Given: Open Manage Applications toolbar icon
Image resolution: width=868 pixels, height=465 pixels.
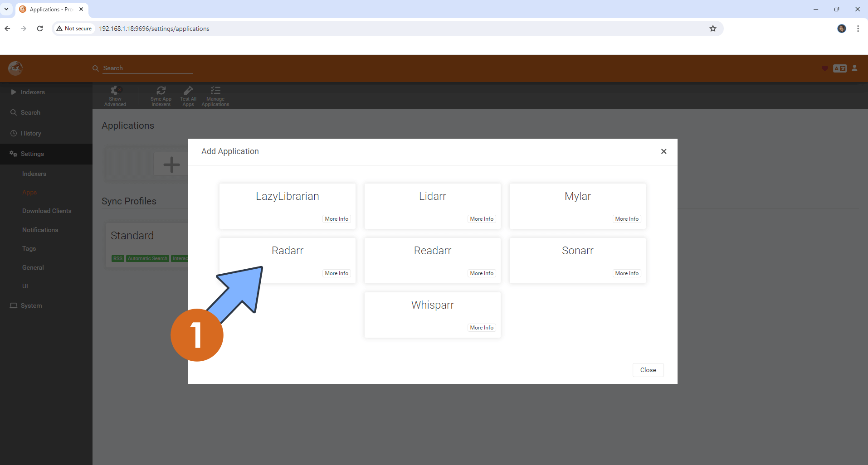Looking at the screenshot, I should coord(215,96).
